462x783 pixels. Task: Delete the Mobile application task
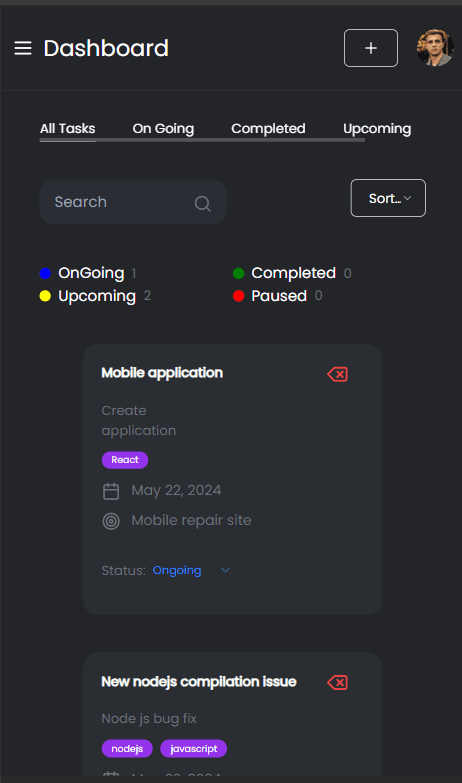pos(338,374)
